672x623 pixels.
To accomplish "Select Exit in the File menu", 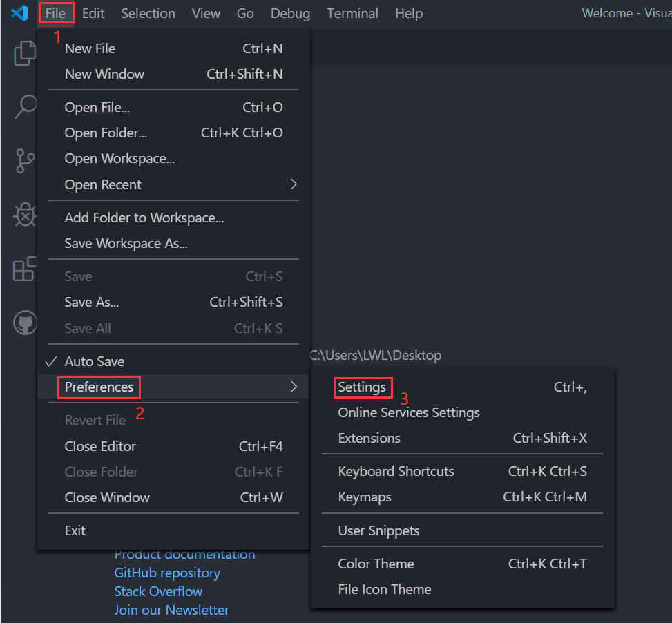I will point(173,530).
